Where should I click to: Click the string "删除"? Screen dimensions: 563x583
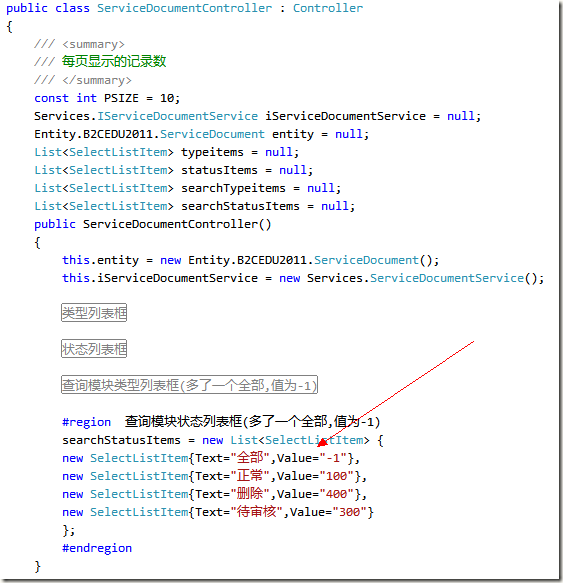250,494
